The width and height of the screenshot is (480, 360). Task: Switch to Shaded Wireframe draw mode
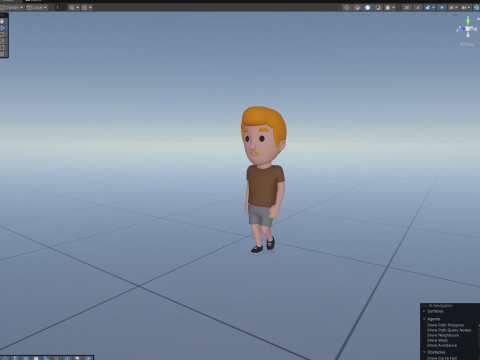(357, 7)
